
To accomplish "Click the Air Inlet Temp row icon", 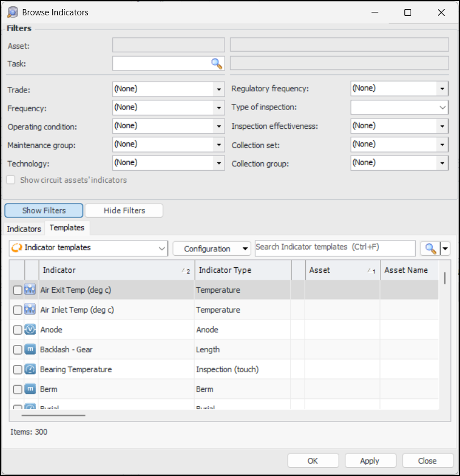I will click(x=30, y=310).
